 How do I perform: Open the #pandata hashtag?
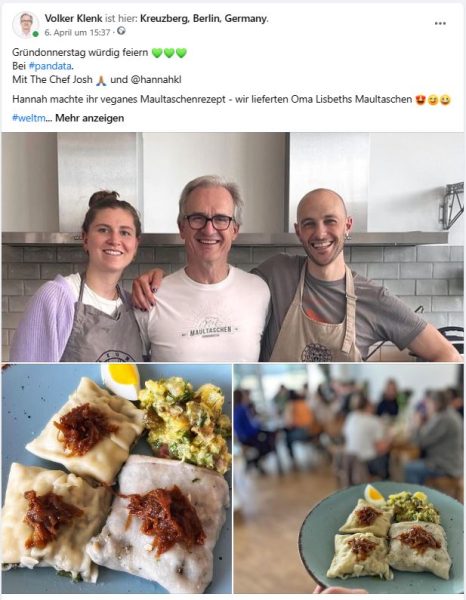click(x=50, y=66)
